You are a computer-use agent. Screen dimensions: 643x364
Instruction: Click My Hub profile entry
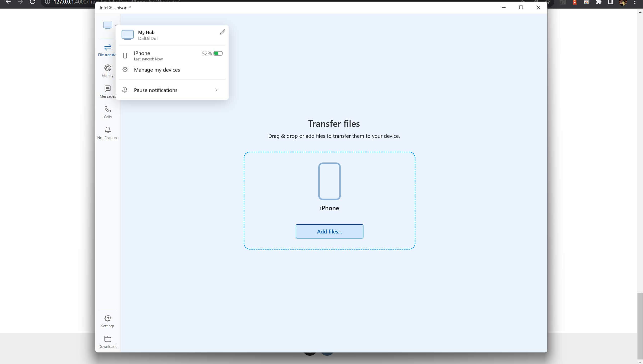[x=172, y=35]
